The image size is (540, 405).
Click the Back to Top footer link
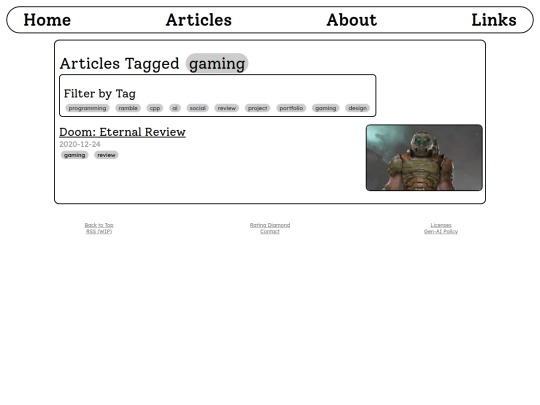pyautogui.click(x=99, y=225)
